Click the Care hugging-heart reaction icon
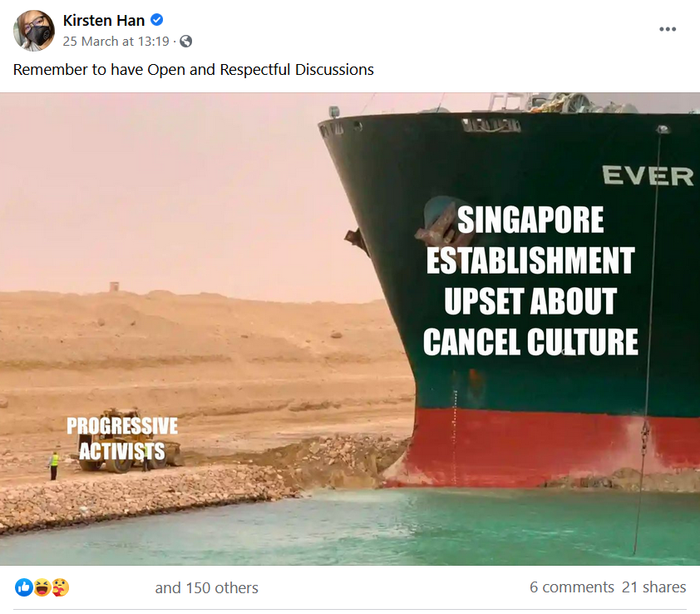 click(x=60, y=587)
